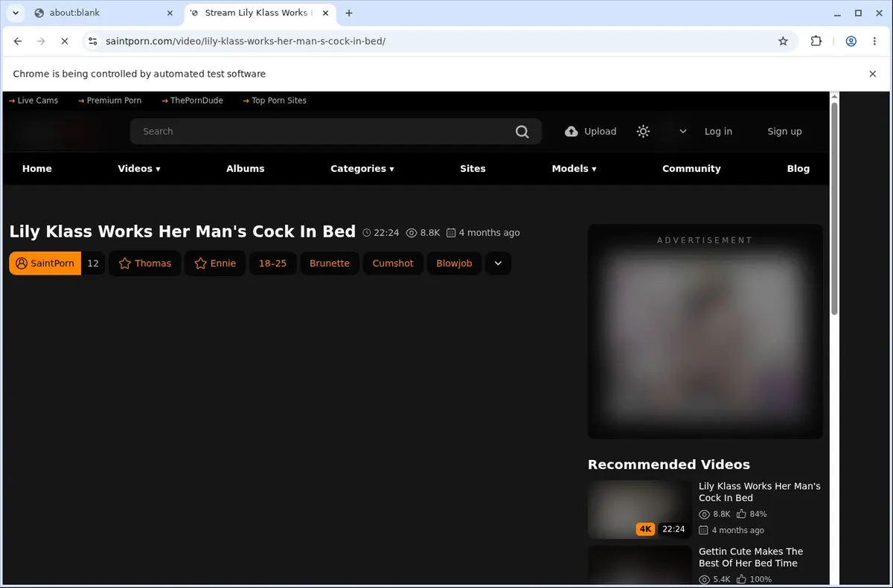Bookmark this page with the star icon
The width and height of the screenshot is (893, 588).
coord(783,42)
